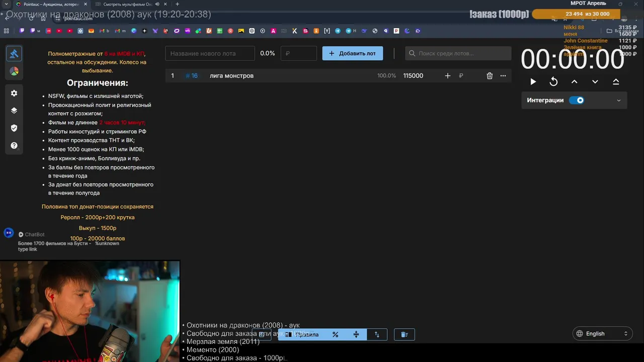Image resolution: width=644 pixels, height=362 pixels.
Task: Click the 115000 amount value
Action: [413, 75]
